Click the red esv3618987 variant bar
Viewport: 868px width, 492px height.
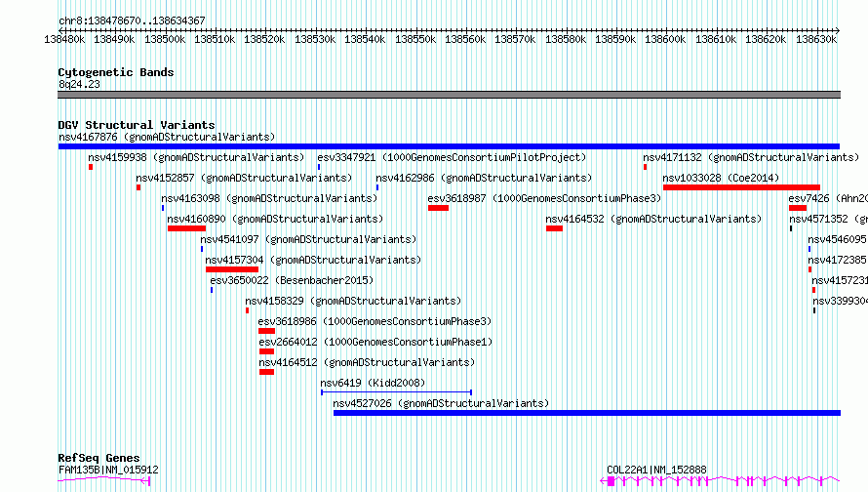click(x=438, y=208)
